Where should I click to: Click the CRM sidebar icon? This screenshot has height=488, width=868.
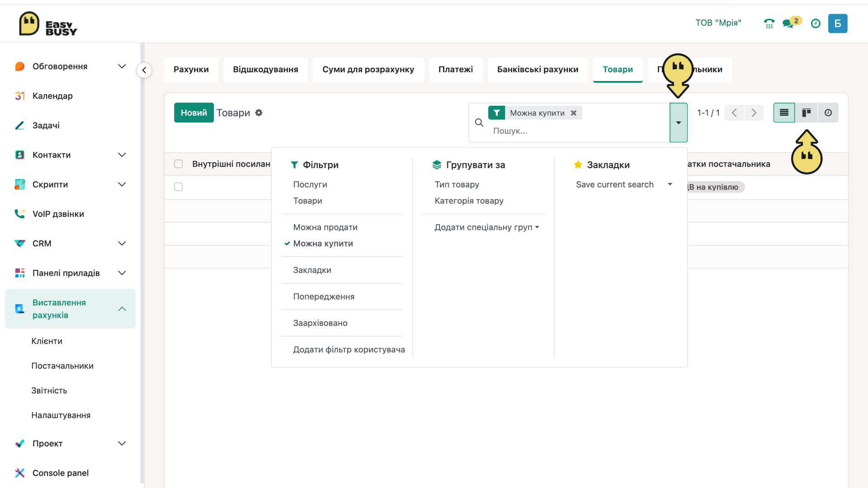(x=19, y=244)
